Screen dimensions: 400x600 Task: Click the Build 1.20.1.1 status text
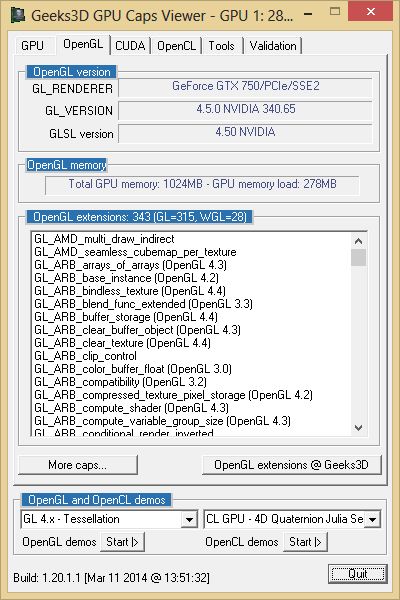click(111, 577)
